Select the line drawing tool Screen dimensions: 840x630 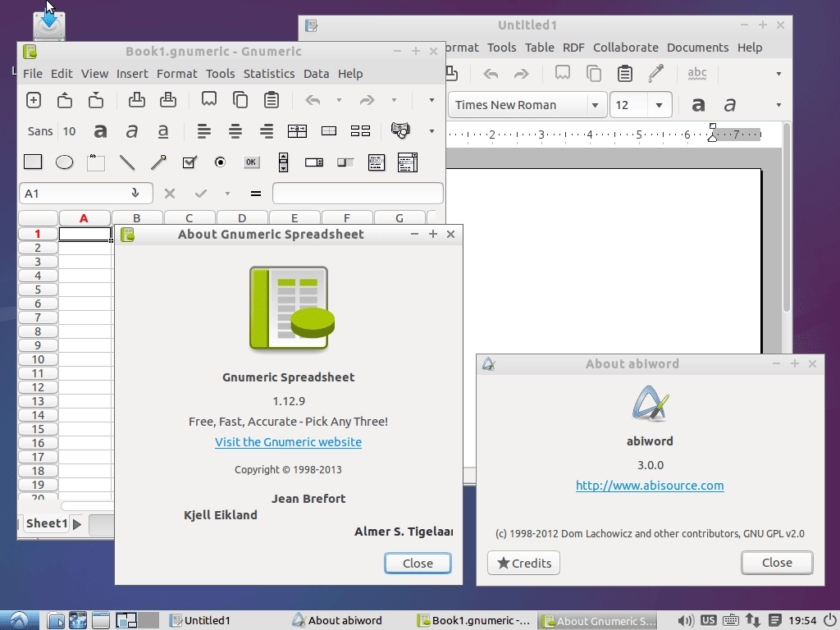point(127,162)
